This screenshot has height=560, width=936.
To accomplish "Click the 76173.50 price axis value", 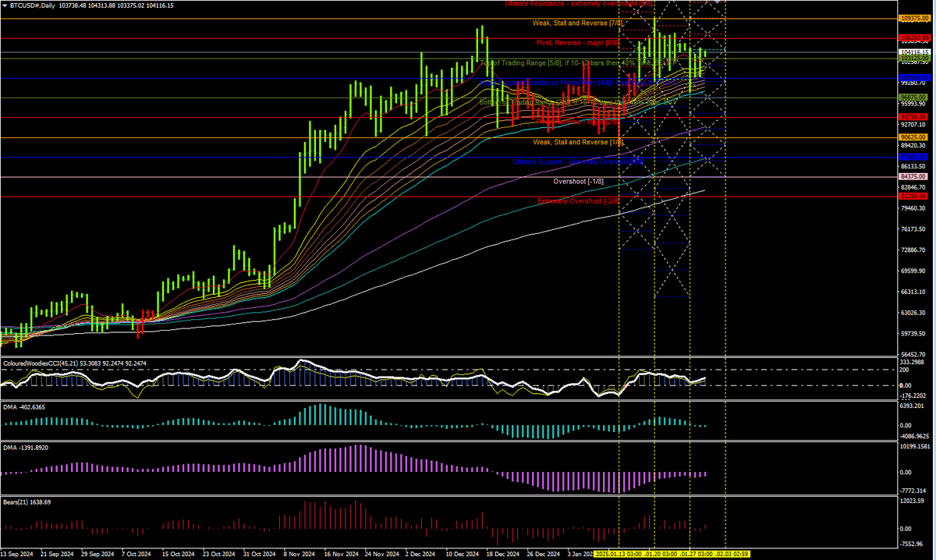I will pyautogui.click(x=913, y=229).
